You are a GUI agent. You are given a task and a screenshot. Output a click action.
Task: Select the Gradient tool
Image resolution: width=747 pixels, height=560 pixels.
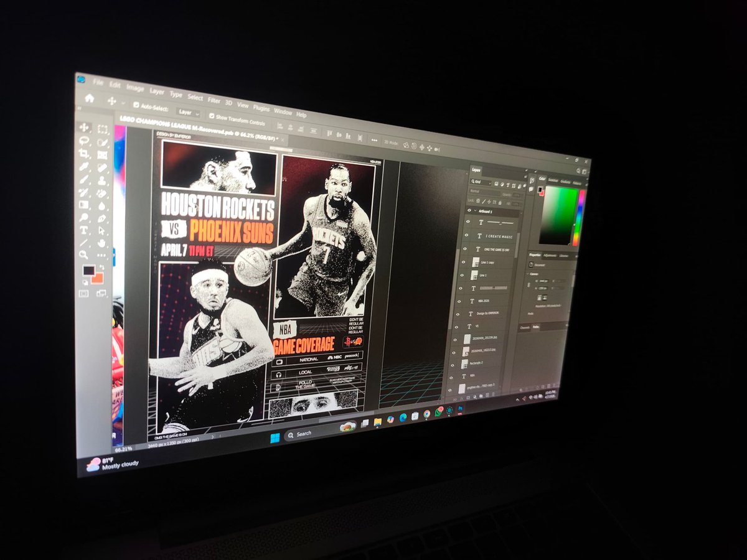[83, 204]
